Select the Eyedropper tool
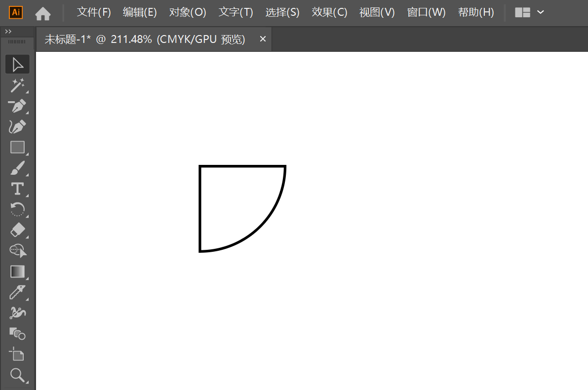Image resolution: width=588 pixels, height=390 pixels. coord(17,292)
